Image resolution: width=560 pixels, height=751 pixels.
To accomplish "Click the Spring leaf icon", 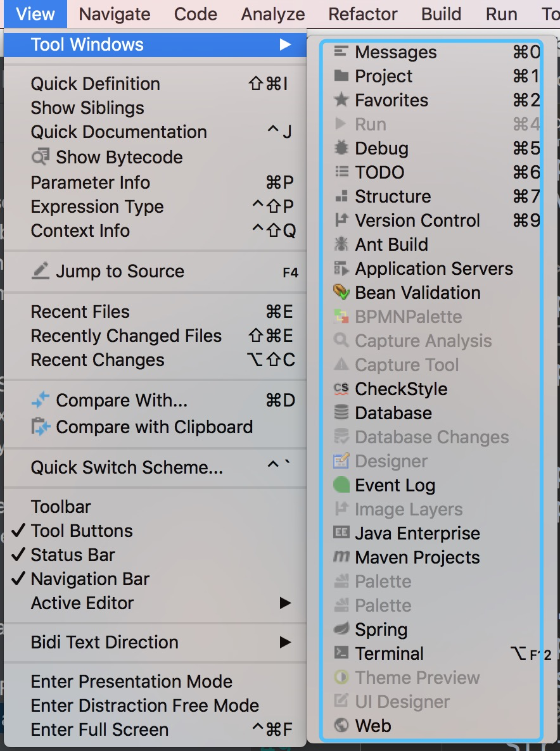I will pos(341,628).
